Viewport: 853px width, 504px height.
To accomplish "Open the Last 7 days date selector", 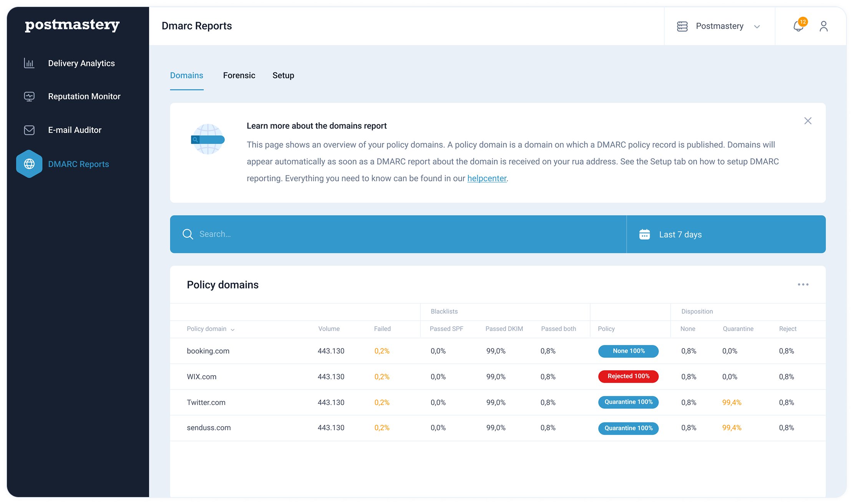I will (680, 234).
